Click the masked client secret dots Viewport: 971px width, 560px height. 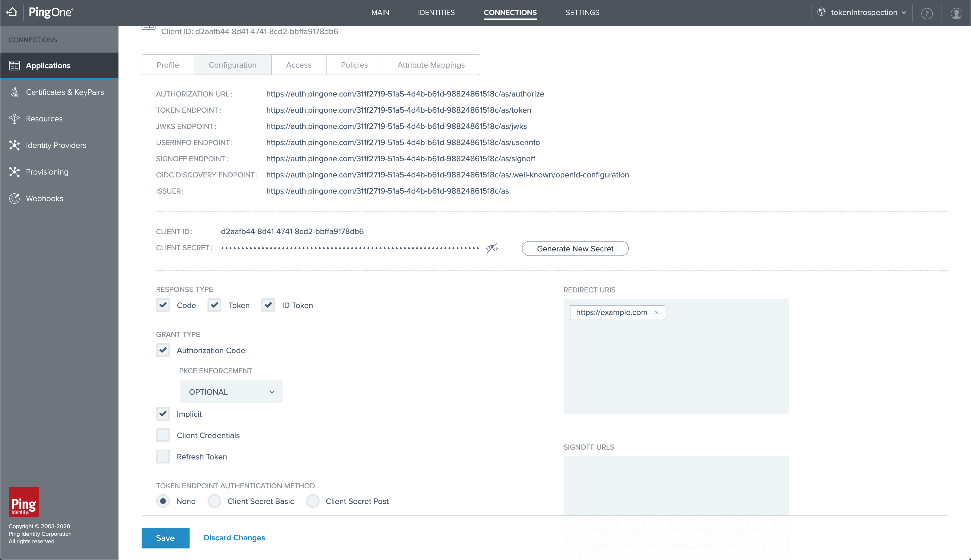click(x=350, y=249)
